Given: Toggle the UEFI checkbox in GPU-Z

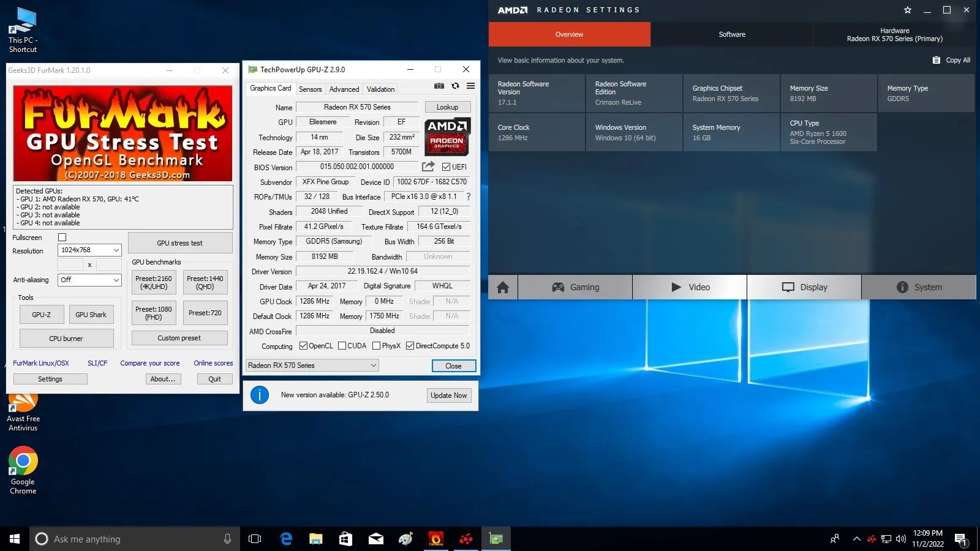Looking at the screenshot, I should (x=446, y=167).
